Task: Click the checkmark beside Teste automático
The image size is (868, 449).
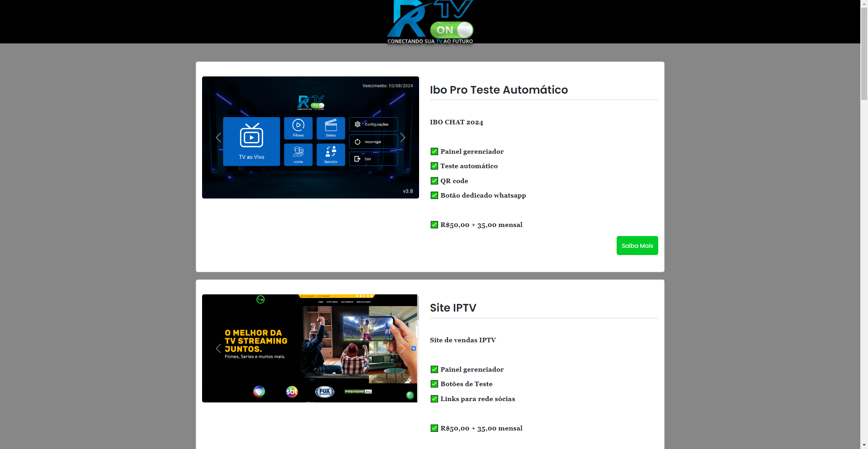Action: 434,166
